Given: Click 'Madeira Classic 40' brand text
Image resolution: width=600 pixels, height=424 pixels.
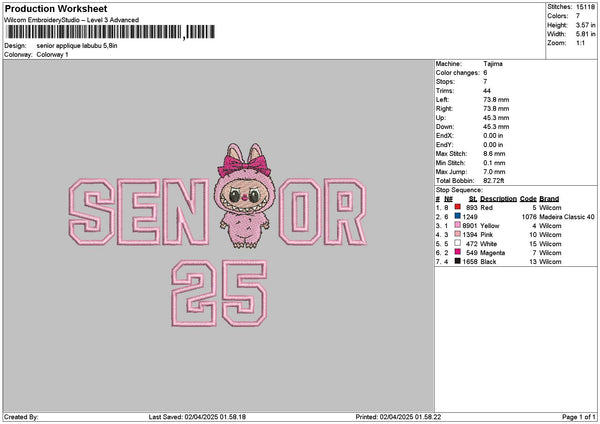Looking at the screenshot, I should [567, 217].
